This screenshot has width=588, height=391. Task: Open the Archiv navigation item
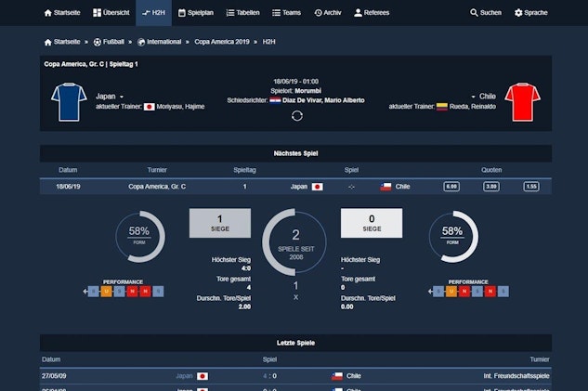tap(328, 13)
